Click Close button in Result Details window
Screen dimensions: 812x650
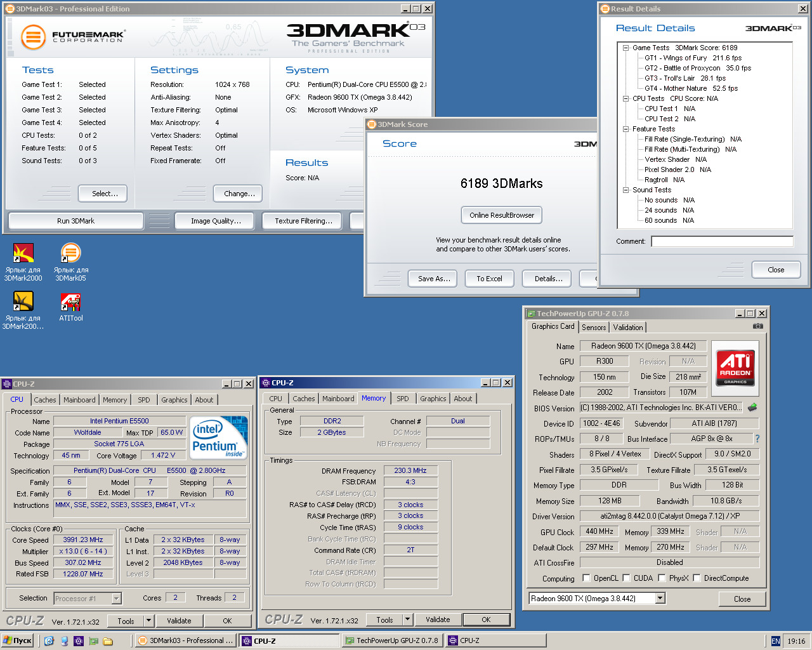(x=776, y=270)
